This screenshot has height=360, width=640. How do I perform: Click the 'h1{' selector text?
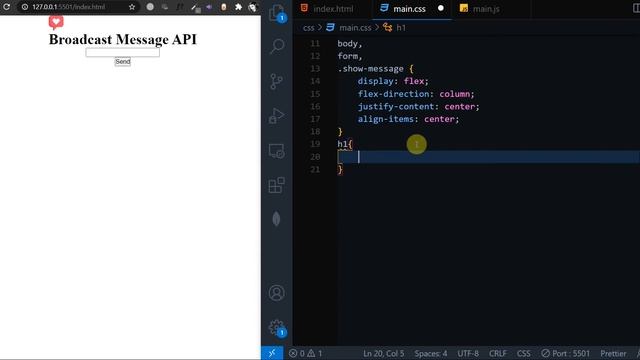click(x=344, y=144)
